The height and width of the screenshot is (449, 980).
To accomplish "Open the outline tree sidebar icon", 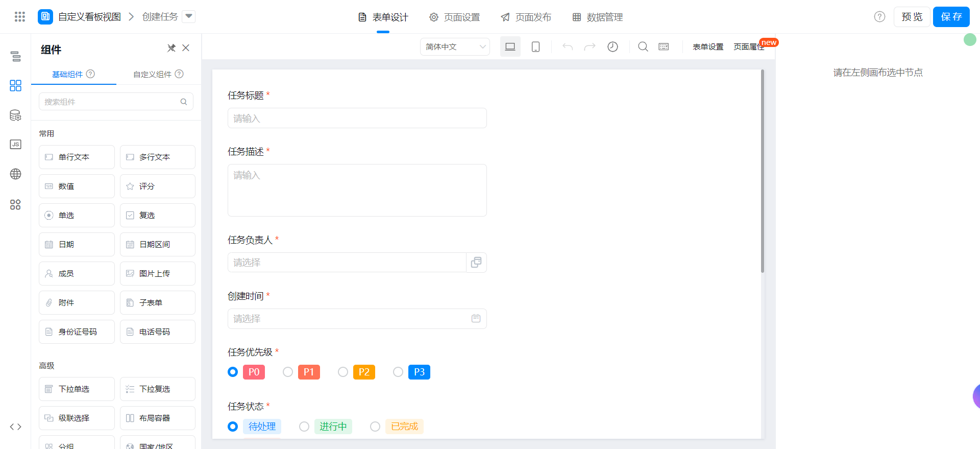I will click(x=16, y=56).
